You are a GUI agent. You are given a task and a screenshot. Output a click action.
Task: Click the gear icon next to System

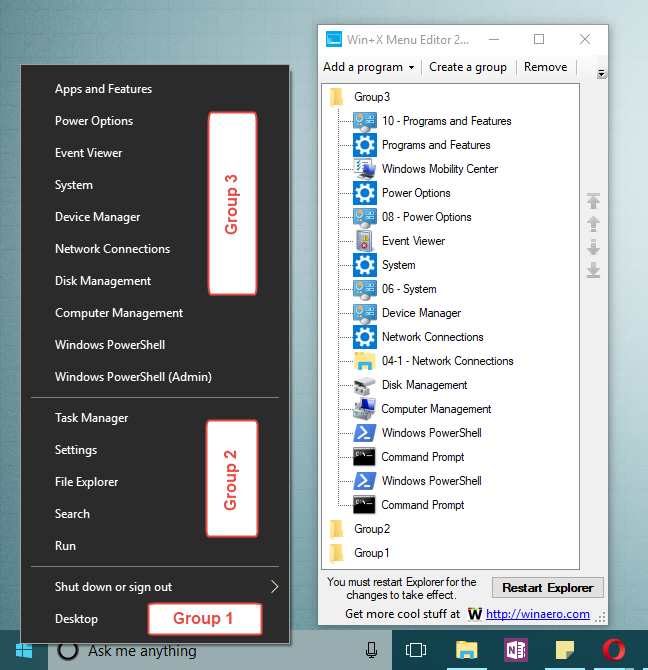(x=364, y=265)
